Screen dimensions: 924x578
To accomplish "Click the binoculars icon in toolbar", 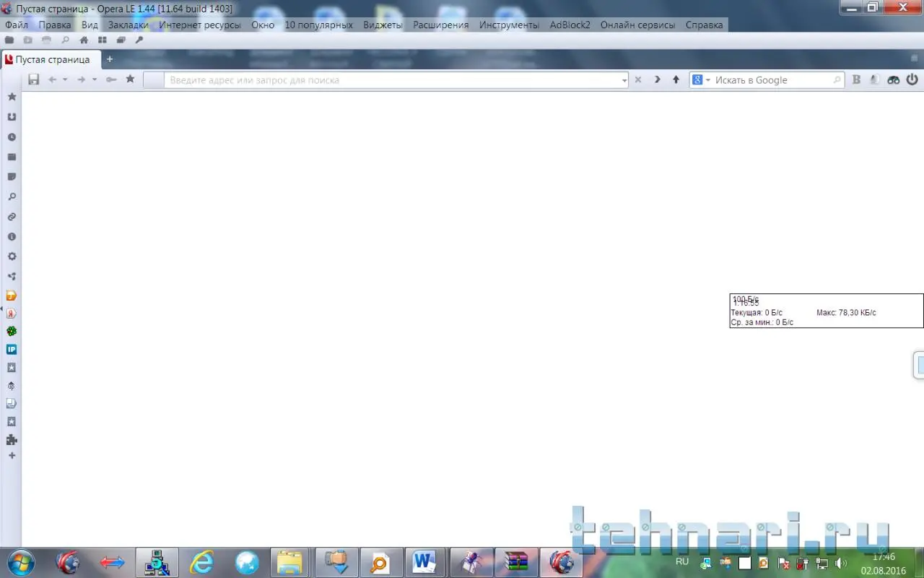I will (x=894, y=79).
